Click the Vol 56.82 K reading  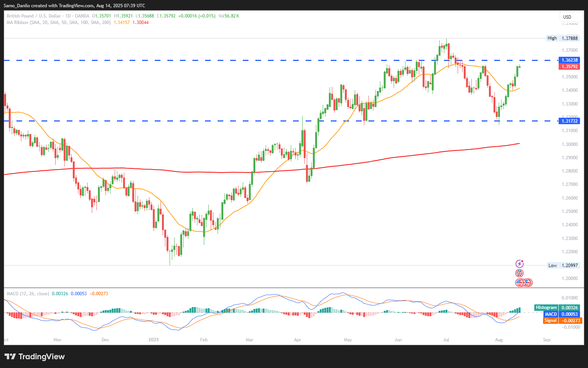[x=229, y=16]
